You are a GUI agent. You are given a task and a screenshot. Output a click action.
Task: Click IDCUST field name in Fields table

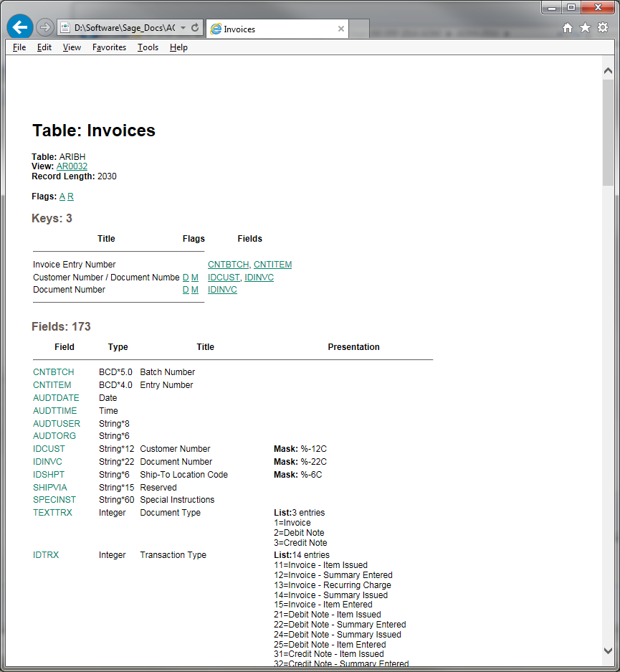click(x=49, y=449)
